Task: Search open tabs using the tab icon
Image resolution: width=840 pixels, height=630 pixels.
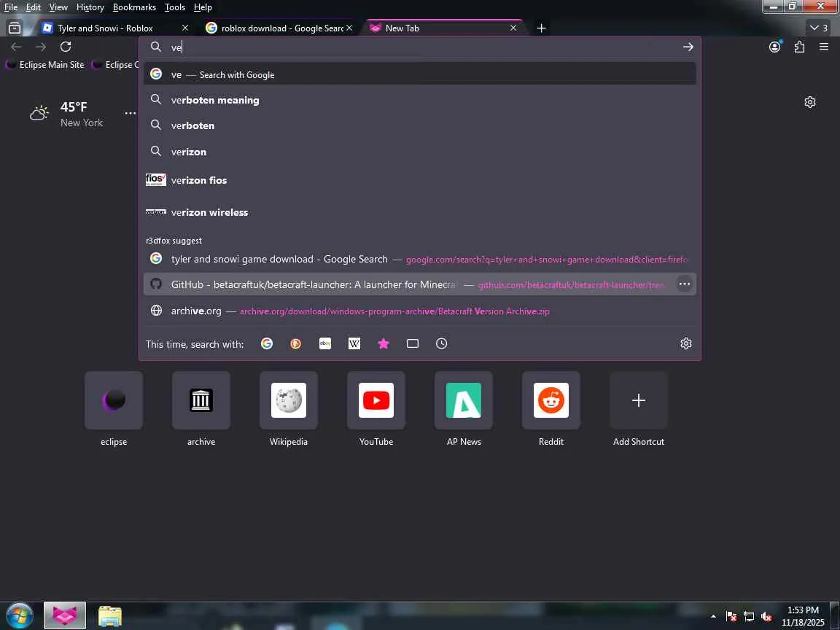Action: (413, 343)
